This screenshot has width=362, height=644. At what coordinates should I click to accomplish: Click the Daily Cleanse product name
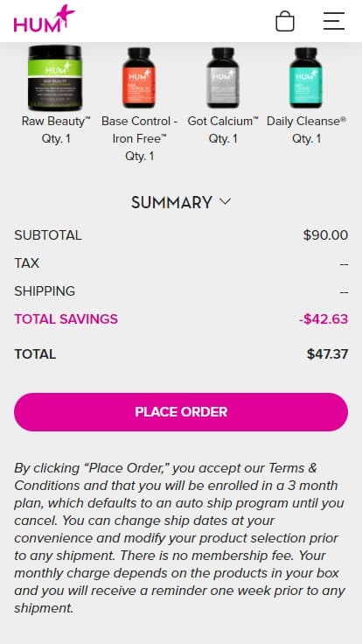307,122
